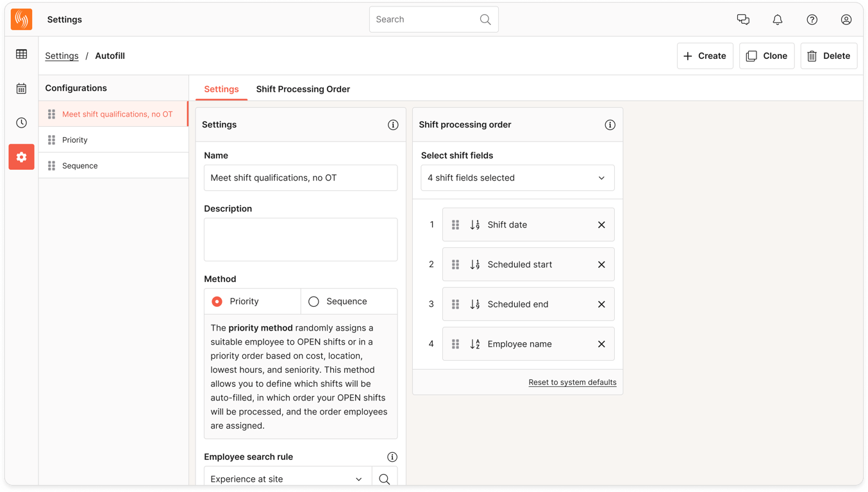Screen dimensions: 868x492
Task: Click the Configurations heading text
Action: [76, 88]
